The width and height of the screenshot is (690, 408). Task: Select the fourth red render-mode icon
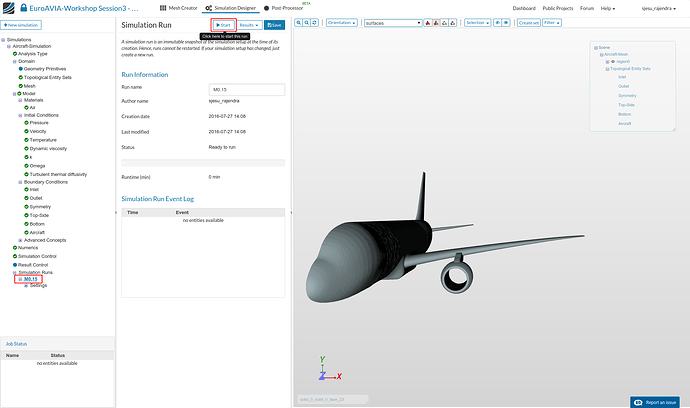pyautogui.click(x=453, y=23)
